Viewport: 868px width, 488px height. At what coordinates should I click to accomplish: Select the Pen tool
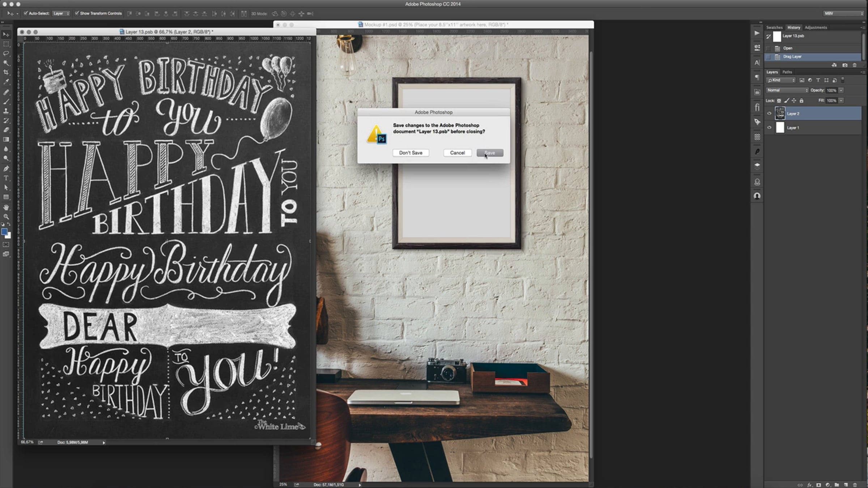point(6,168)
